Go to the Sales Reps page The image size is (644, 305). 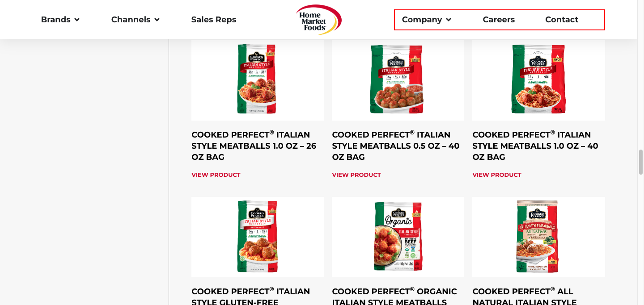pyautogui.click(x=213, y=20)
